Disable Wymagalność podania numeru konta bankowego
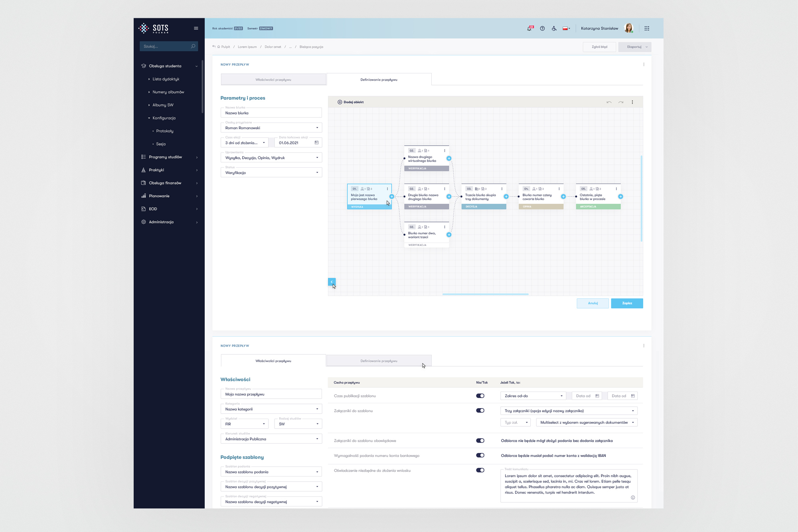798x532 pixels. [x=480, y=455]
